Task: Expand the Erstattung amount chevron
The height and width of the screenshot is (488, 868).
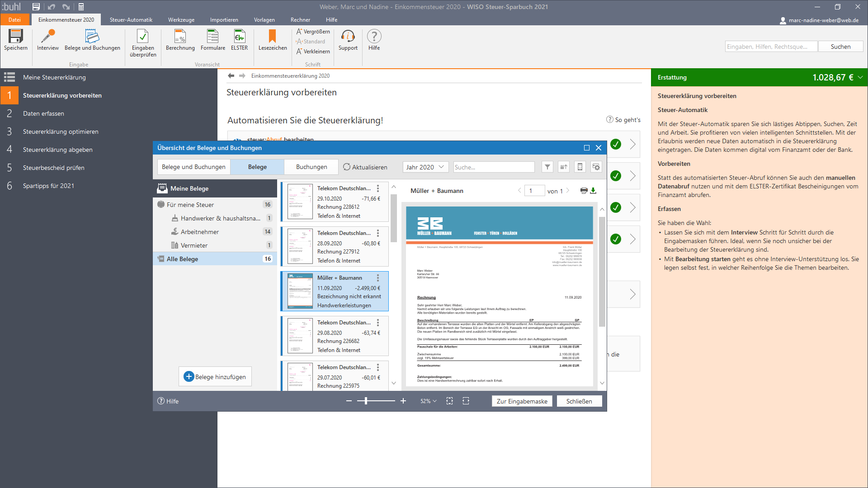Action: coord(860,77)
